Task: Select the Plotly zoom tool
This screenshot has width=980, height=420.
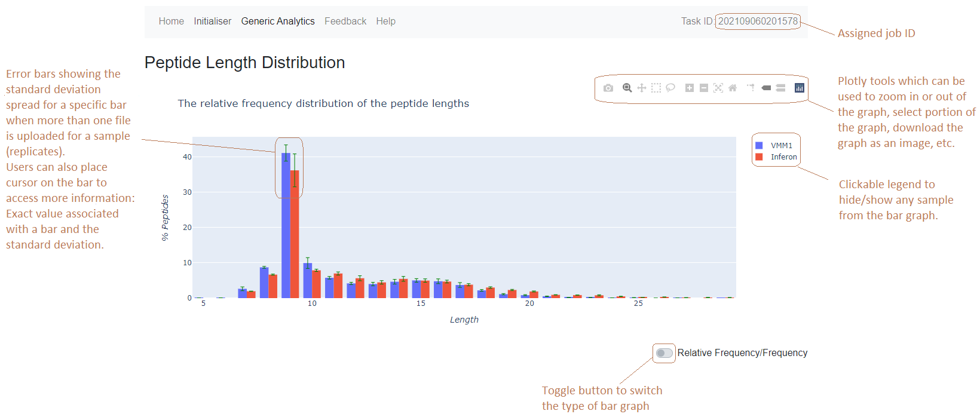Action: point(627,88)
